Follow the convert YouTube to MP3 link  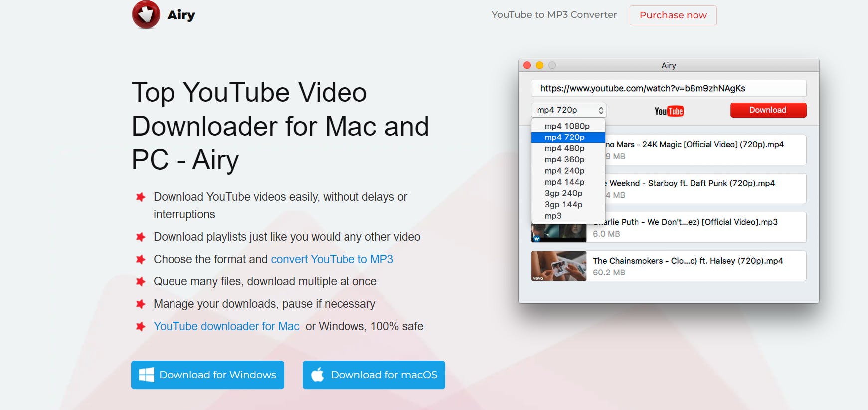(332, 259)
